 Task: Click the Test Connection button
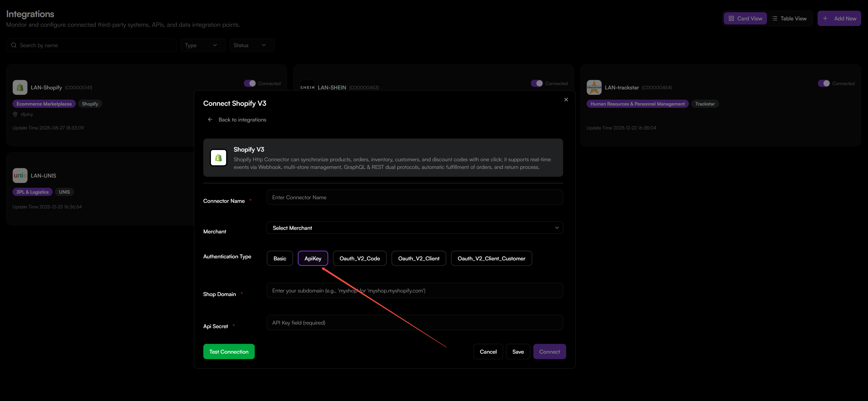click(x=229, y=351)
